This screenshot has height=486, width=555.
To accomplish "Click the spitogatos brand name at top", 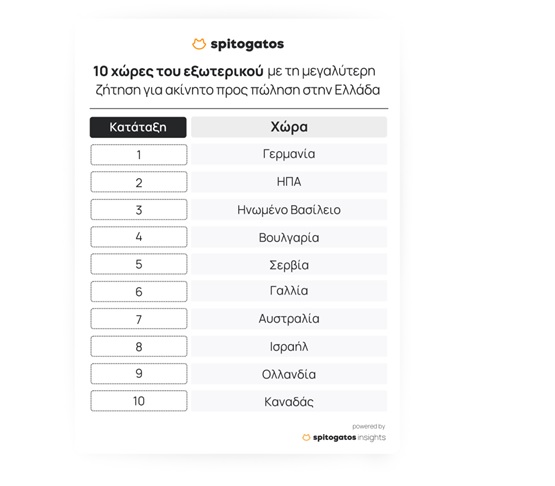I will pos(247,44).
